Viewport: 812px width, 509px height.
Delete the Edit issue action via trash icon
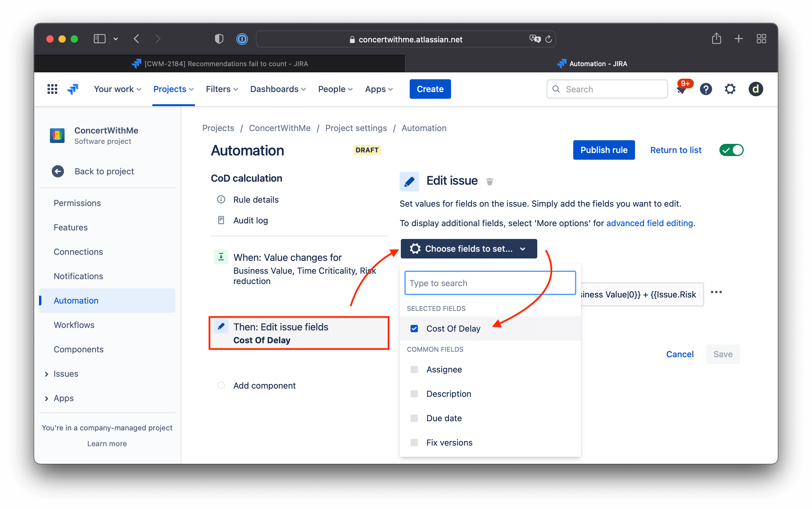tap(490, 181)
